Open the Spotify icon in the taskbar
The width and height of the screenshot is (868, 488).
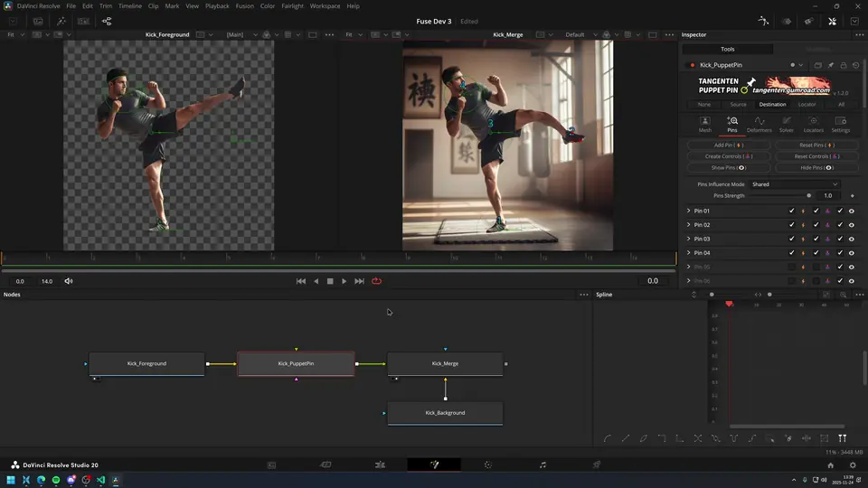pyautogui.click(x=56, y=480)
